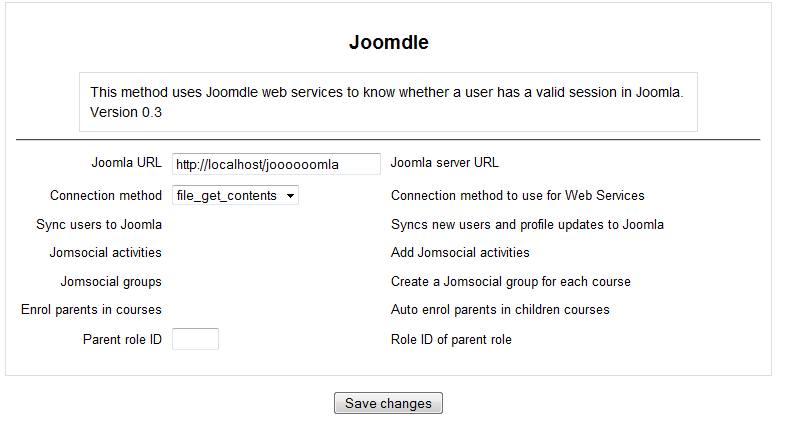Click the Joomla URL label

coord(126,163)
